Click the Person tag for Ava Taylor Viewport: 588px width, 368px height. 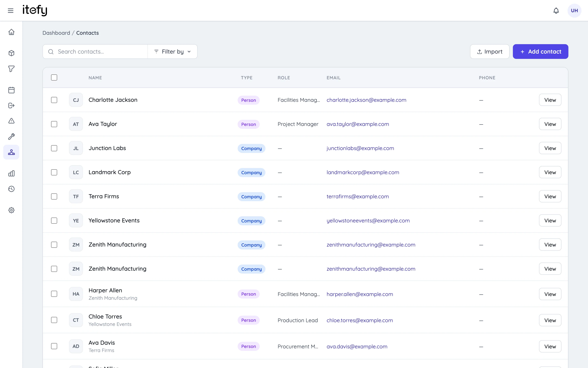coord(248,124)
